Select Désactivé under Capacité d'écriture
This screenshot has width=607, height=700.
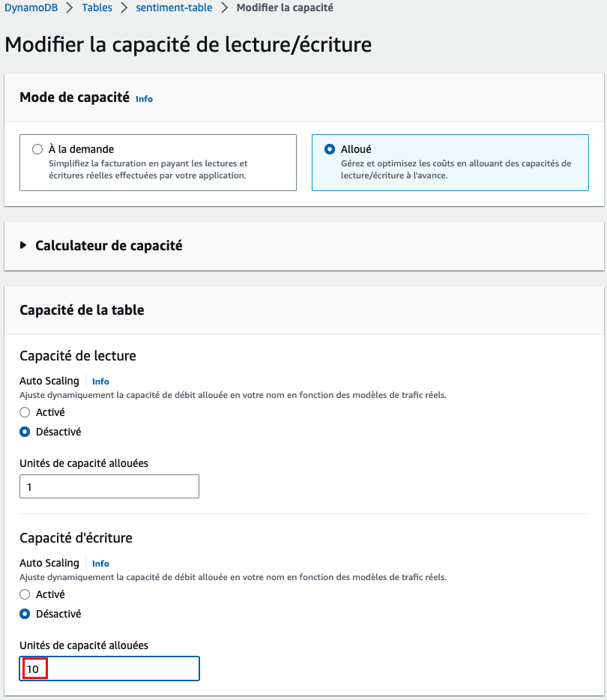[x=25, y=614]
